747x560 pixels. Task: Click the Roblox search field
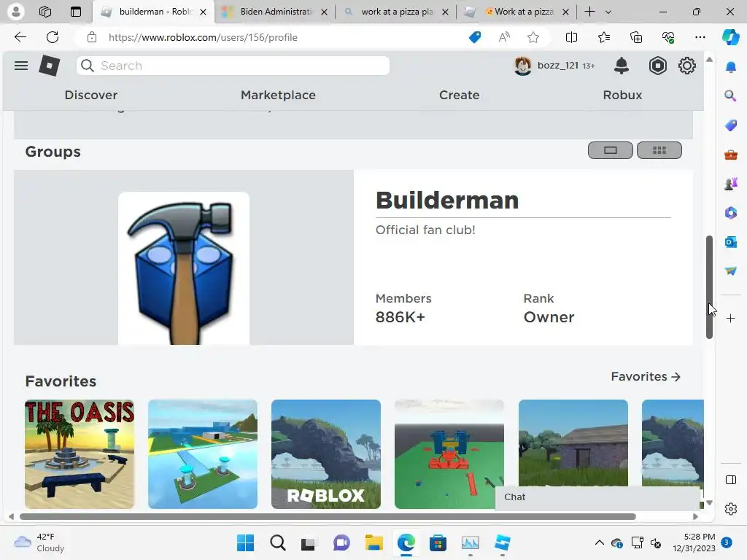(x=233, y=66)
